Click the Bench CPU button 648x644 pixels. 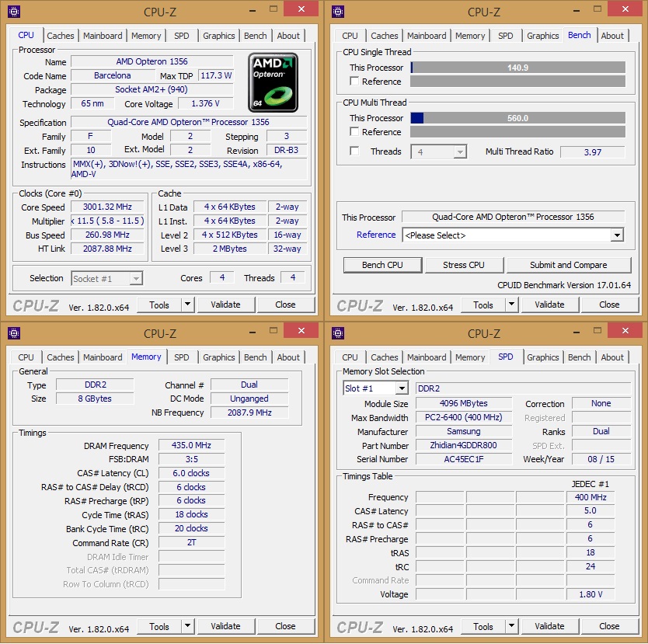click(x=382, y=265)
